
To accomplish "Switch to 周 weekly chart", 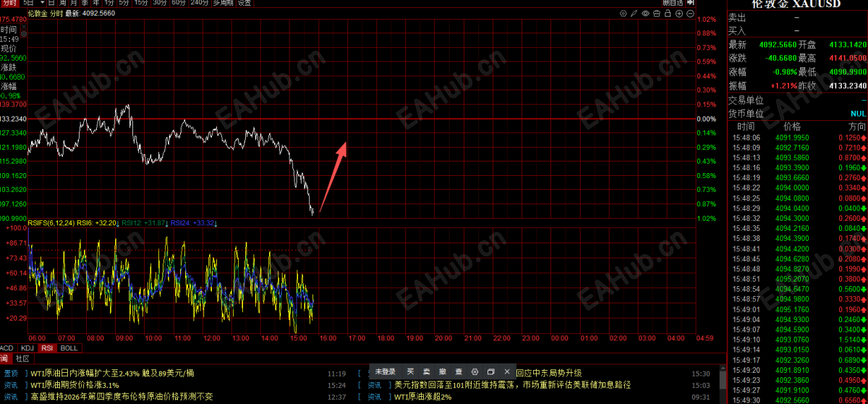I will point(62,3).
